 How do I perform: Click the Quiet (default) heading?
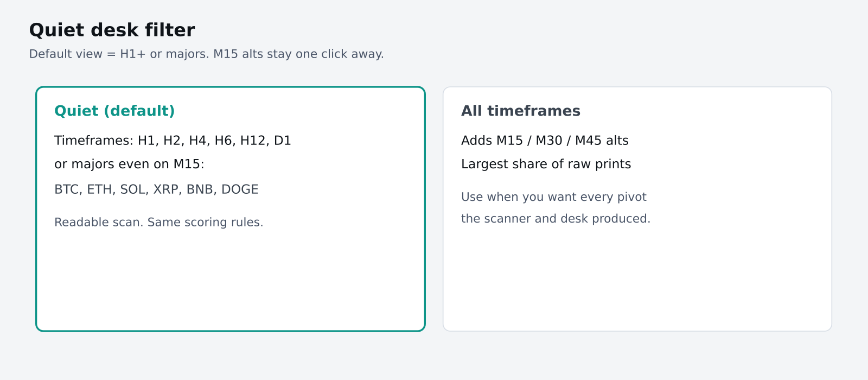pyautogui.click(x=114, y=111)
